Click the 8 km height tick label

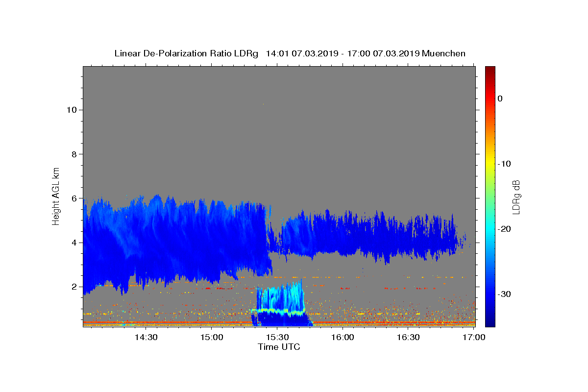point(73,154)
